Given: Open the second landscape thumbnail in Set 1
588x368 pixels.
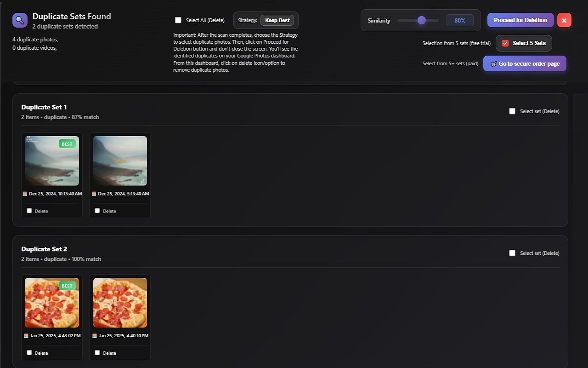Looking at the screenshot, I should 120,161.
